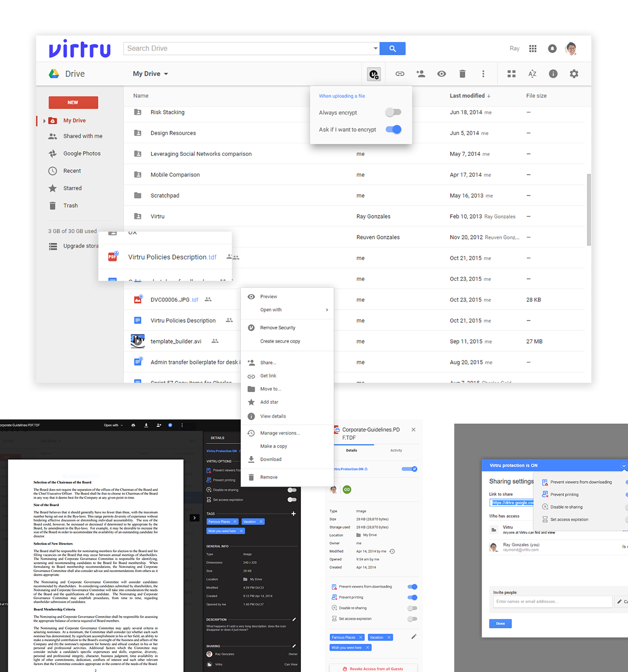Switch to grid view layout
Viewport: 628px width, 672px height.
pyautogui.click(x=512, y=74)
